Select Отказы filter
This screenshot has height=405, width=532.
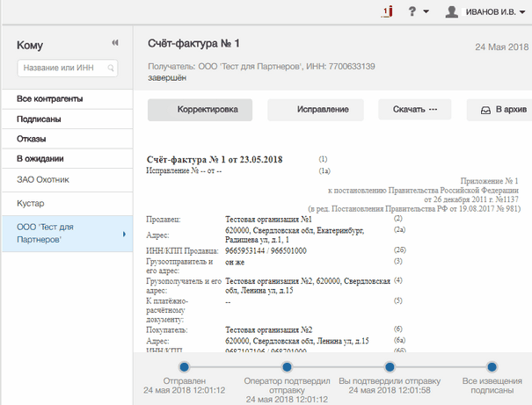(67, 139)
